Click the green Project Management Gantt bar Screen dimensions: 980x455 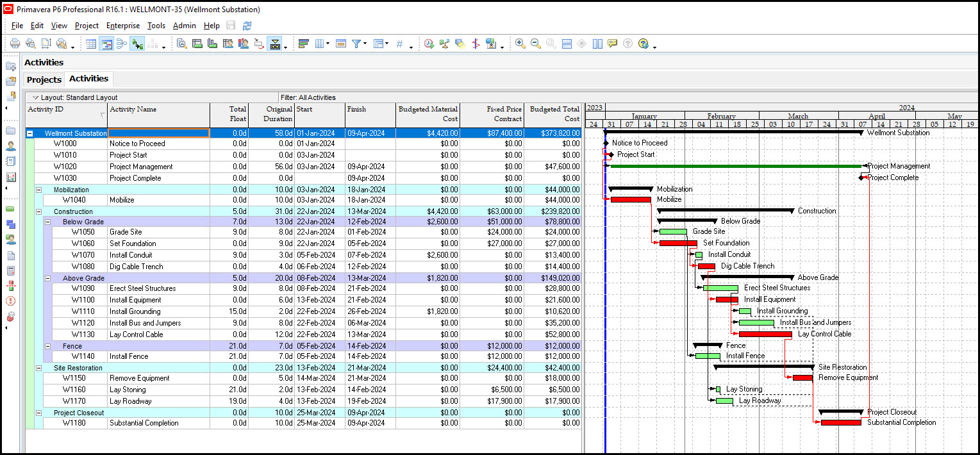click(x=736, y=166)
